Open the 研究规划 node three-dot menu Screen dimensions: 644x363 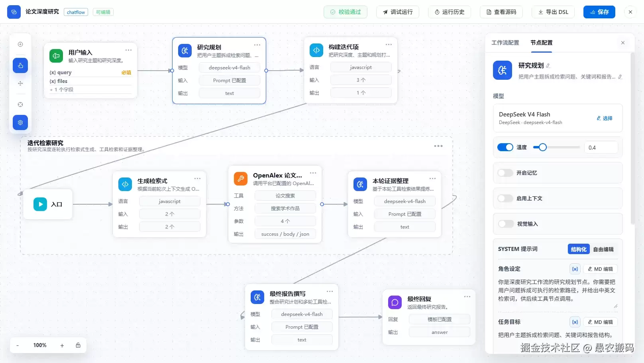(x=257, y=45)
